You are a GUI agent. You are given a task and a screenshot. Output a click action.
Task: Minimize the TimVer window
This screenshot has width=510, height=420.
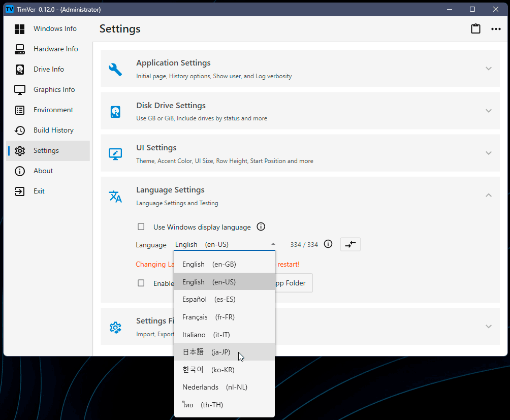tap(450, 9)
